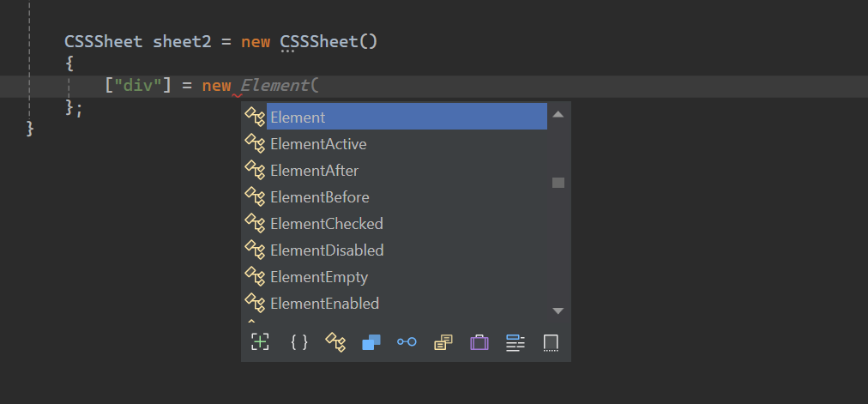Image resolution: width=868 pixels, height=404 pixels.
Task: Click the completion list scroll-down arrow
Action: pos(558,311)
